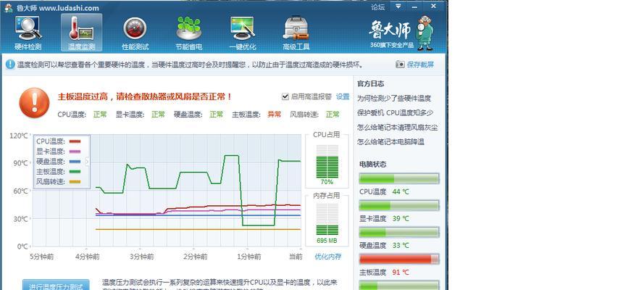Click the CPU占用 70% usage meter
The image size is (644, 290).
pos(327,161)
